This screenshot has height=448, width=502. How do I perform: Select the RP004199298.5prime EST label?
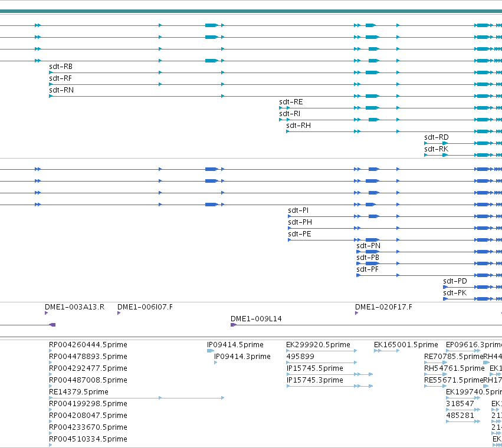pos(88,404)
